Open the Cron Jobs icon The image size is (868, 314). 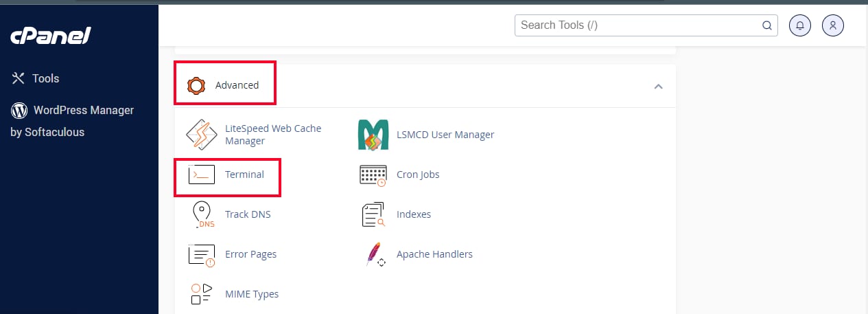pos(373,175)
